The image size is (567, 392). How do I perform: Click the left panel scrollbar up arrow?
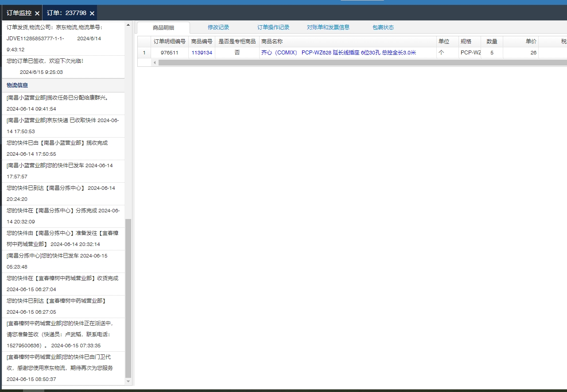(x=128, y=25)
